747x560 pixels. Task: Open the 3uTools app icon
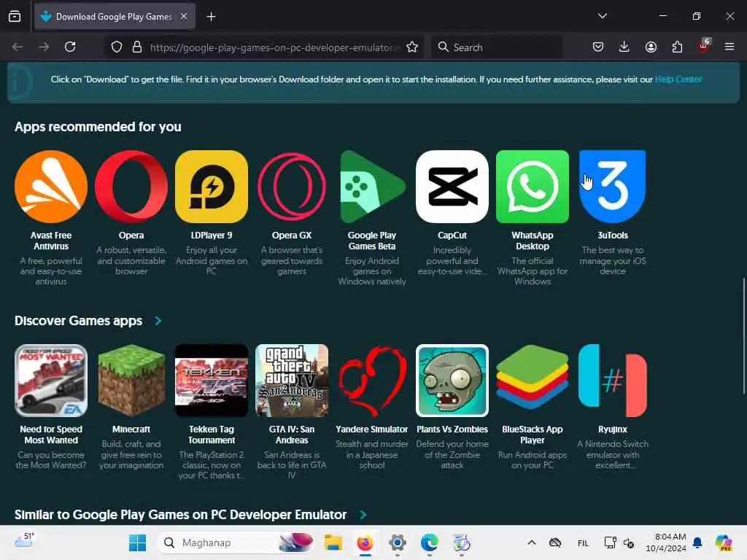coord(613,187)
